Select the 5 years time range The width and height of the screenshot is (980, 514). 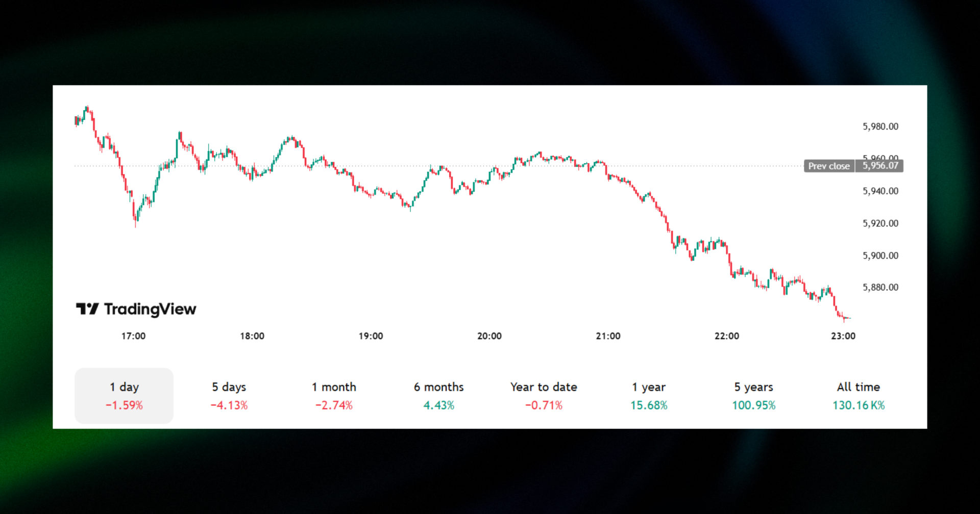(x=753, y=395)
